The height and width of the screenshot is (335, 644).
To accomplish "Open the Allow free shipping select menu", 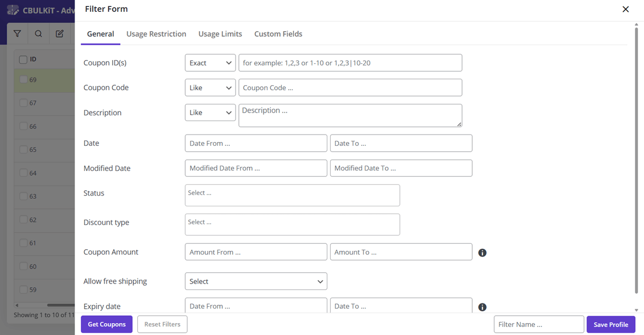I will click(x=256, y=281).
